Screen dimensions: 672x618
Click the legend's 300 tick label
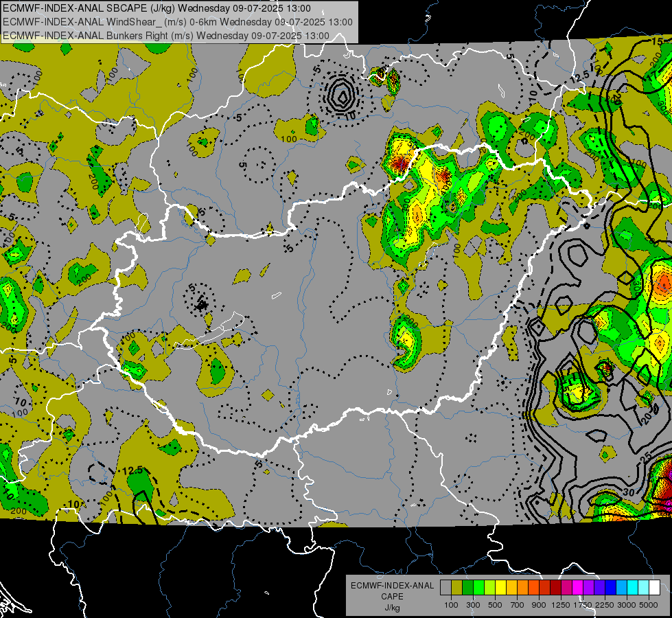(x=473, y=605)
